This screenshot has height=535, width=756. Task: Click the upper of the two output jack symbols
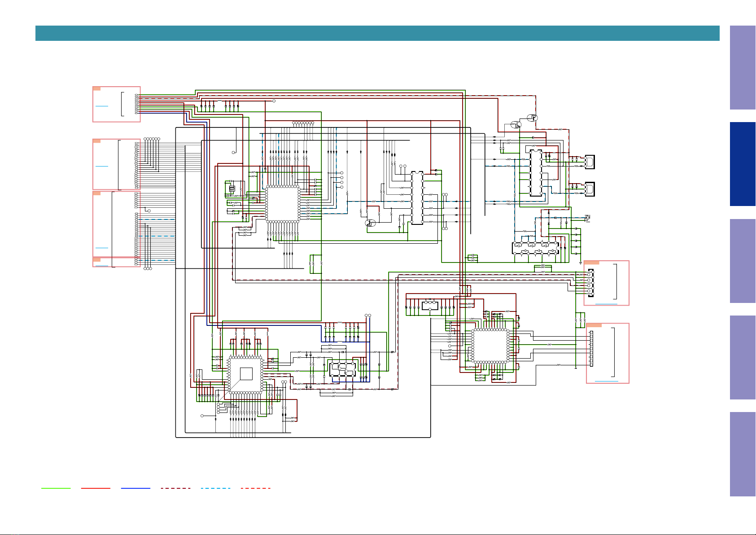pos(590,162)
